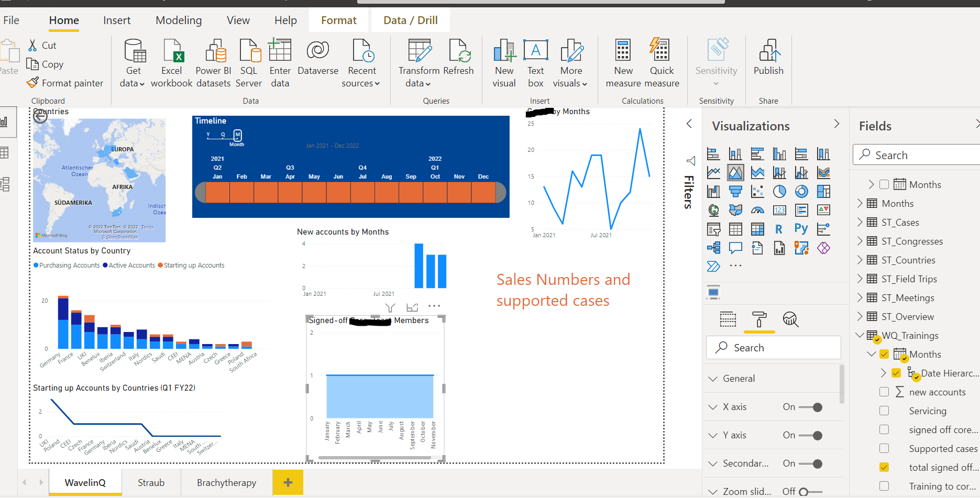Open Excel workbook data source
The width and height of the screenshot is (980, 498).
click(172, 63)
